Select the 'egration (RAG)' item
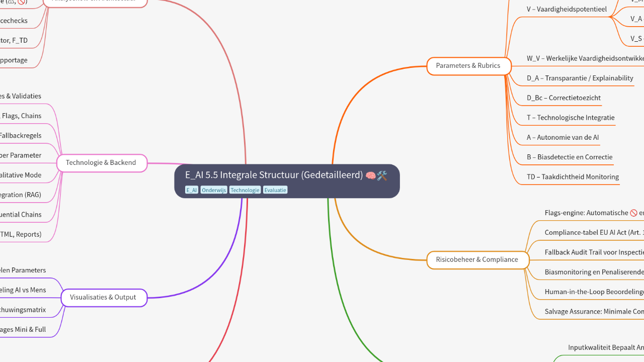This screenshot has height=362, width=644. coord(21,195)
